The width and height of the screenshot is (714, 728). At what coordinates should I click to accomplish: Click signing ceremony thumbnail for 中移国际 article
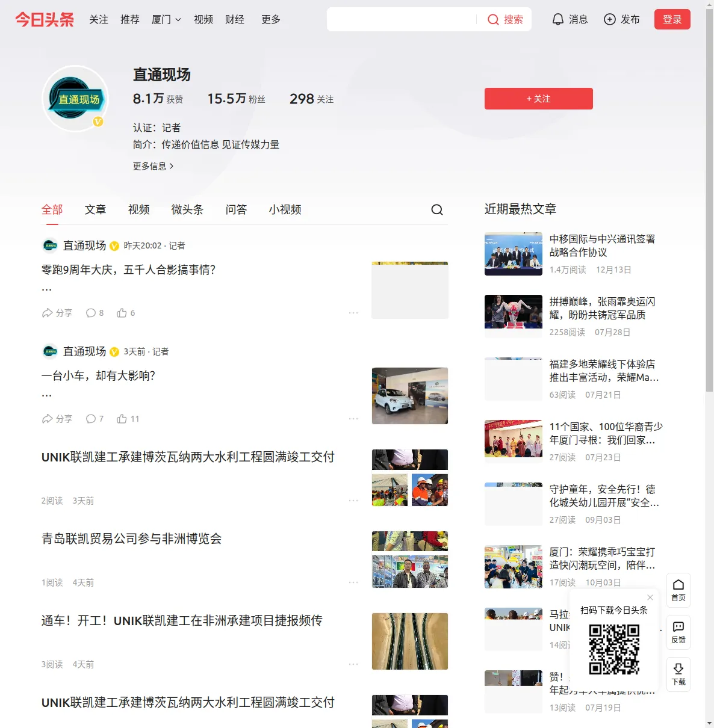coord(514,254)
